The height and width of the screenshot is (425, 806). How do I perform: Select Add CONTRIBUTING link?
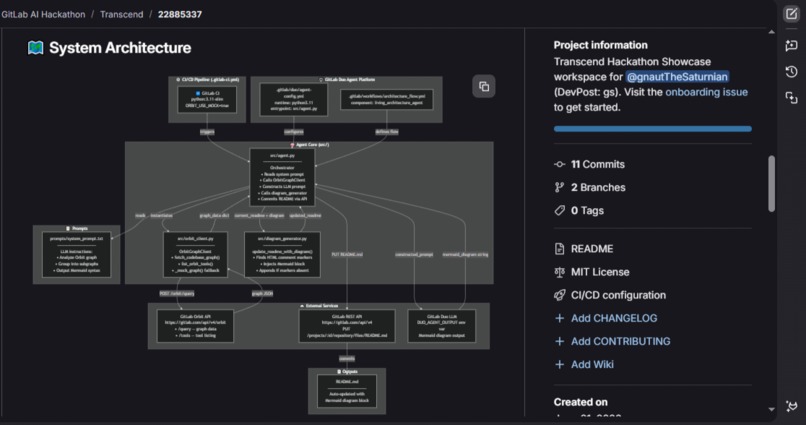tap(620, 341)
